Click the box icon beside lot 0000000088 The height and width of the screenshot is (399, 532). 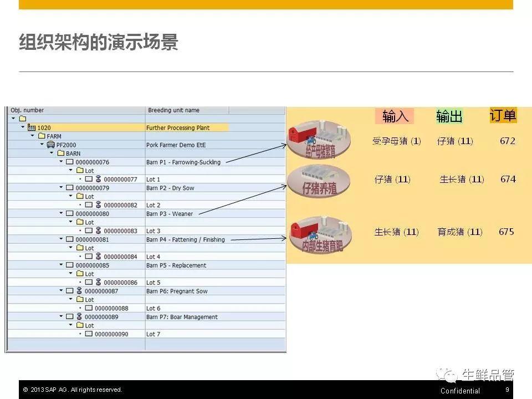pos(89,308)
